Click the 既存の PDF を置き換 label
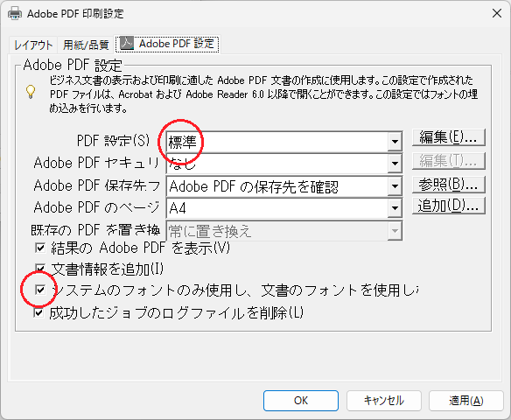 tap(95, 230)
